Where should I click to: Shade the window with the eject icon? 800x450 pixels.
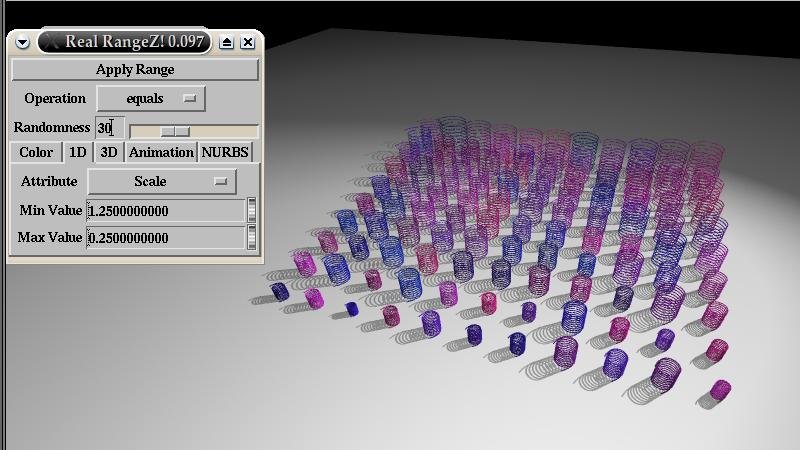(x=227, y=42)
